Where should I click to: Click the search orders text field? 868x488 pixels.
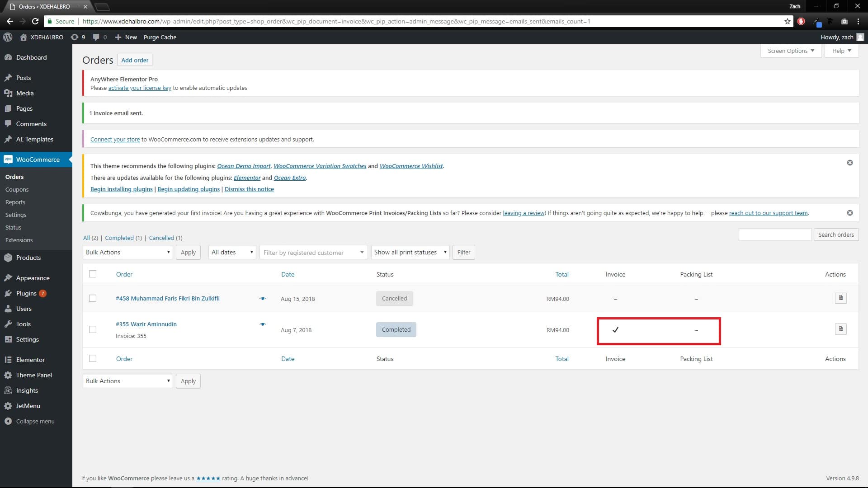(x=775, y=235)
